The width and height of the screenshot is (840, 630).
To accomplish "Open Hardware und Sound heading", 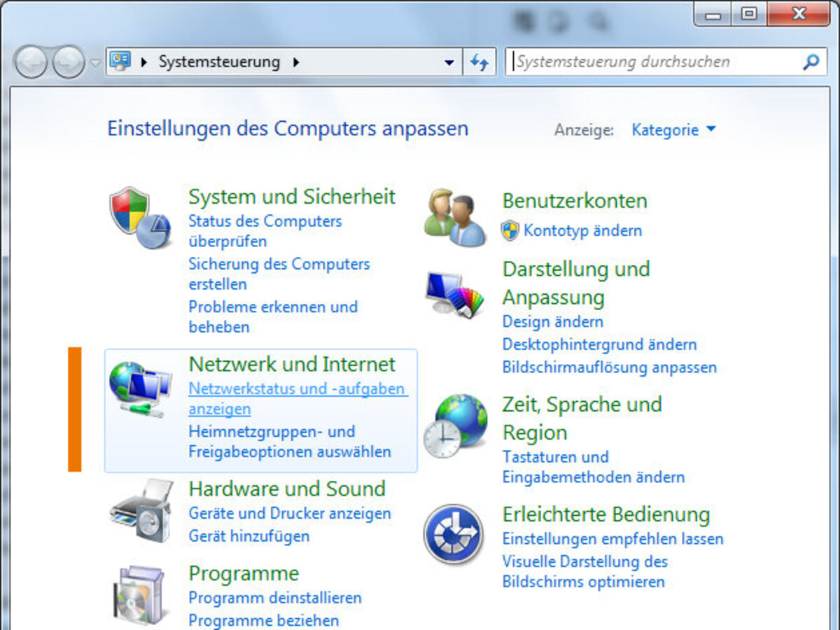I will [x=287, y=489].
